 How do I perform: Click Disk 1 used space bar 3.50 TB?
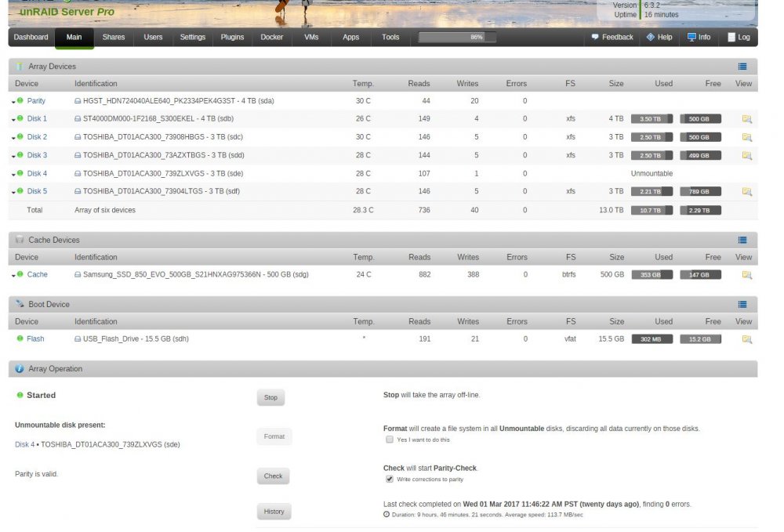click(652, 119)
